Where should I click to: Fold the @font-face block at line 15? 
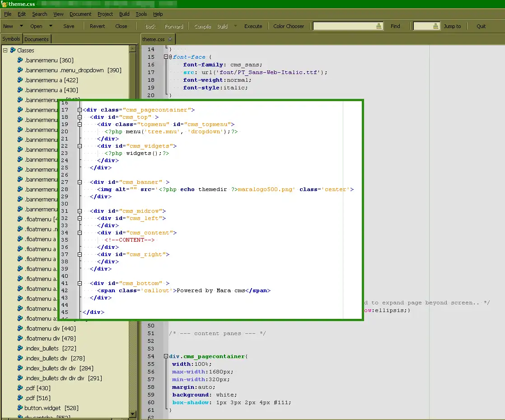[166, 57]
